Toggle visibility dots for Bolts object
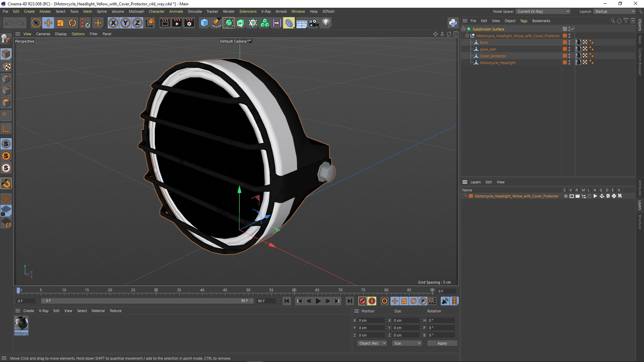This screenshot has width=644, height=362. click(569, 43)
